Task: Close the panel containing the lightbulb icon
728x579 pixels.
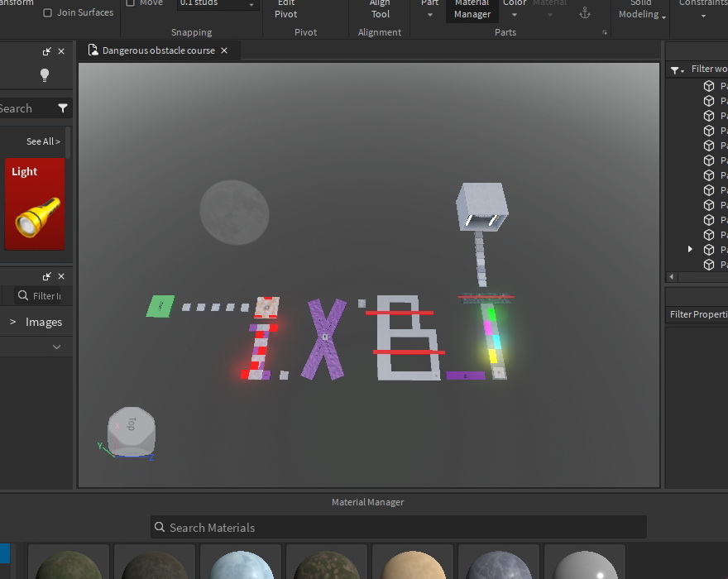Action: click(x=61, y=51)
